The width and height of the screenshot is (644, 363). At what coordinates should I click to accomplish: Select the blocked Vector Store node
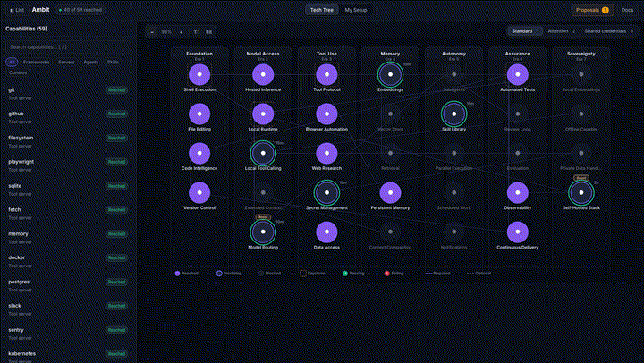click(390, 114)
